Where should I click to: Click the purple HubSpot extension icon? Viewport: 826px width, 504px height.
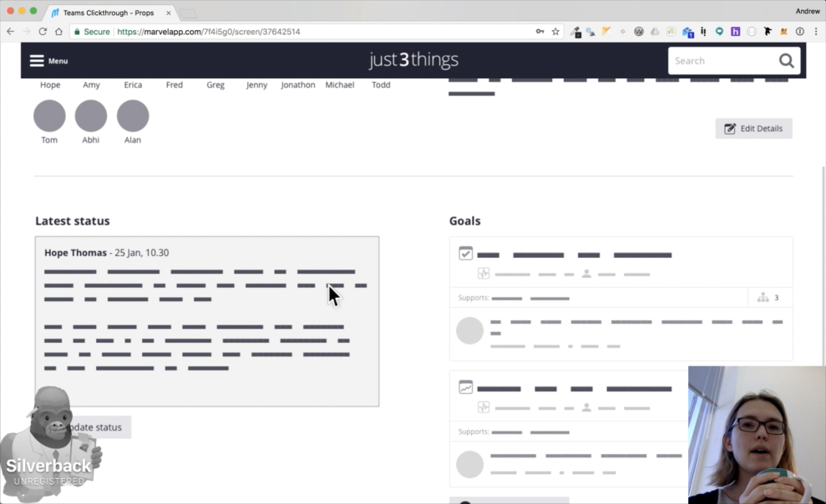[x=734, y=31]
